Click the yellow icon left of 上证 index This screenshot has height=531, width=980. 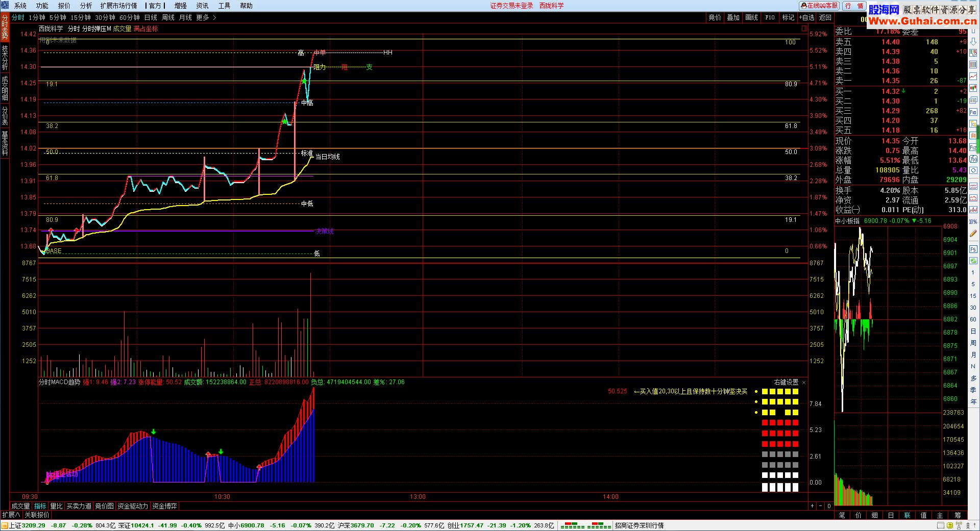5,525
